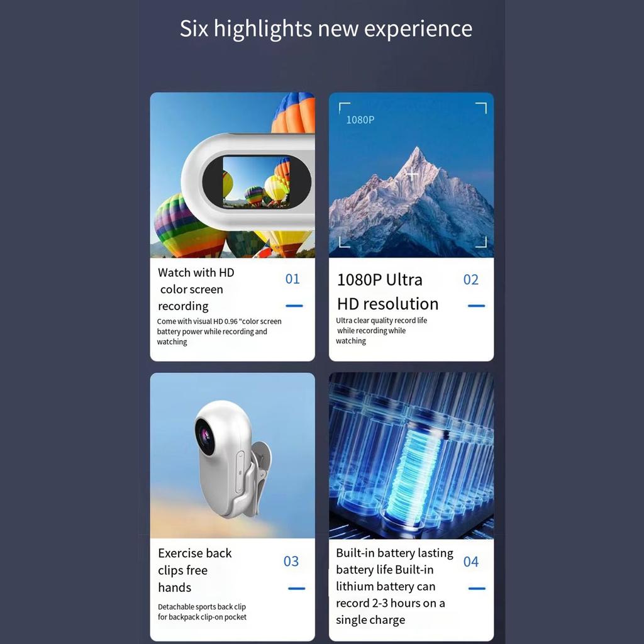Click '1080P Ultra HD resolution' title
Viewport: 644px width, 644px height.
click(x=387, y=292)
